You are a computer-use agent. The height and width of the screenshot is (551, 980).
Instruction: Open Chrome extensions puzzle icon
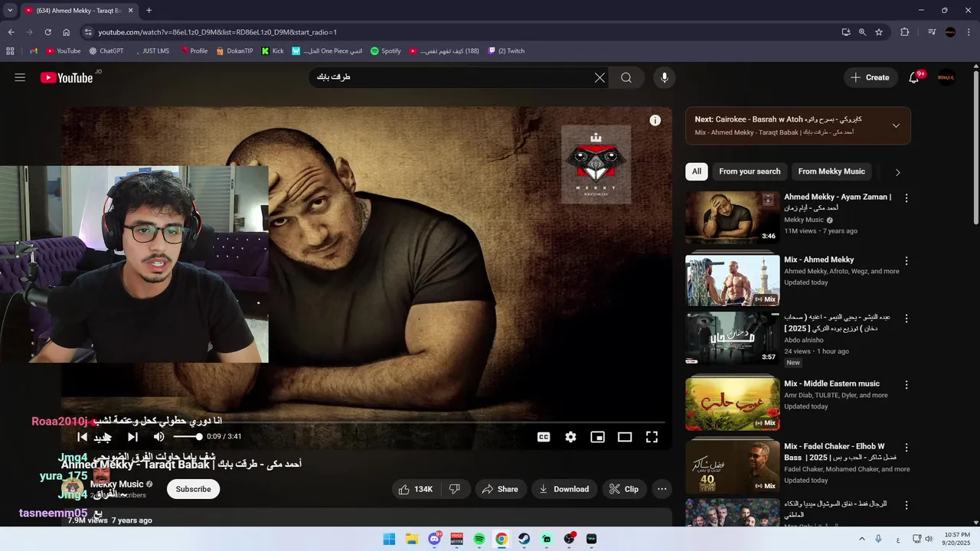(x=904, y=32)
